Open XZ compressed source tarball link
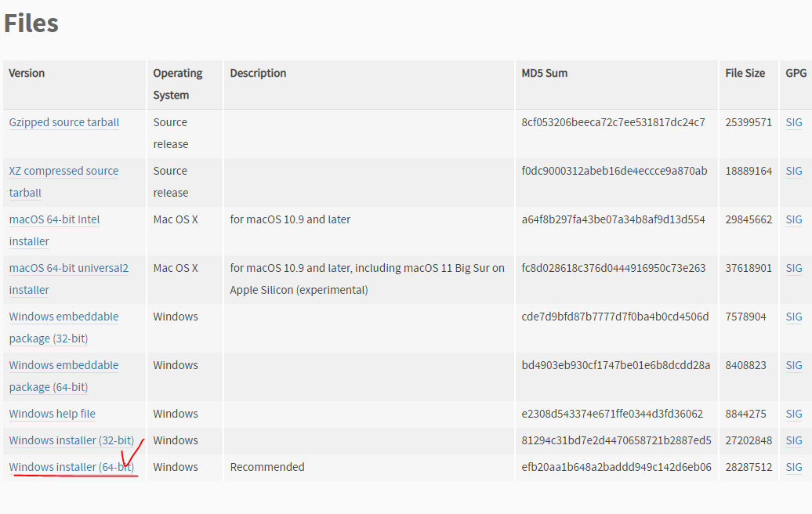The height and width of the screenshot is (514, 812). coord(63,182)
